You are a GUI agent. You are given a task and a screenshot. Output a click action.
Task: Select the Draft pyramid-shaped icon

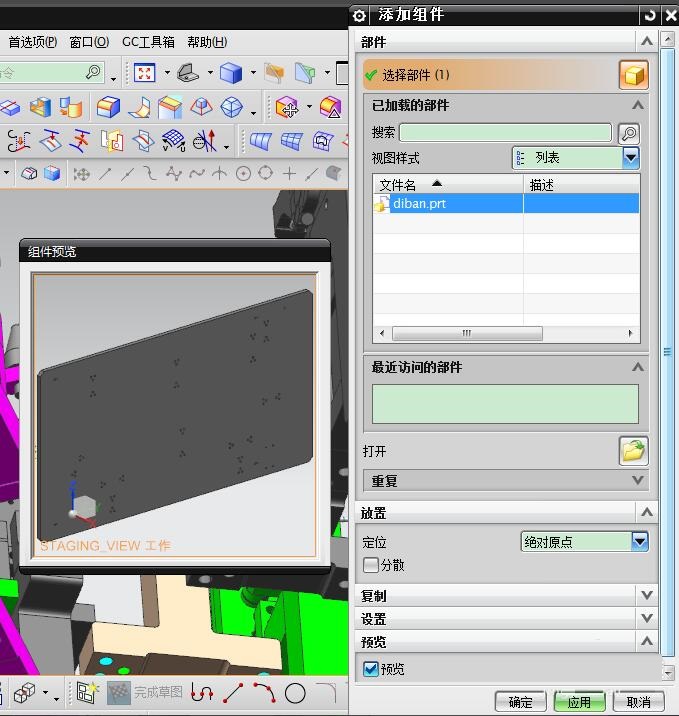(201, 107)
